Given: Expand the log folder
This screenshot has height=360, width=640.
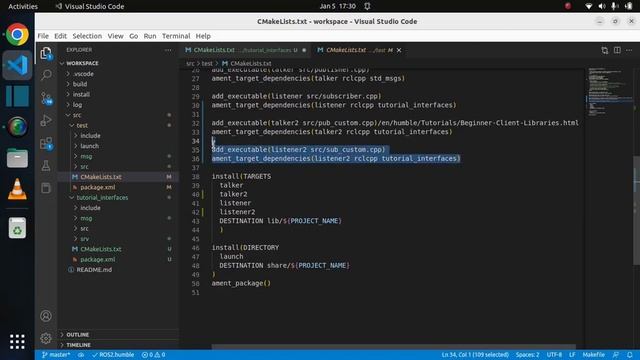Looking at the screenshot, I should click(x=77, y=104).
